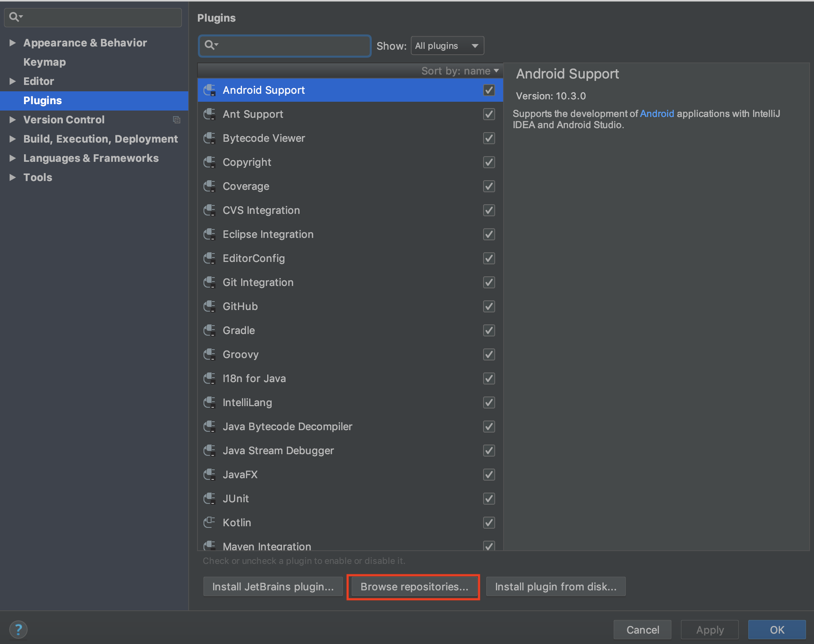Click the IntelliLang plugin icon

pos(210,402)
